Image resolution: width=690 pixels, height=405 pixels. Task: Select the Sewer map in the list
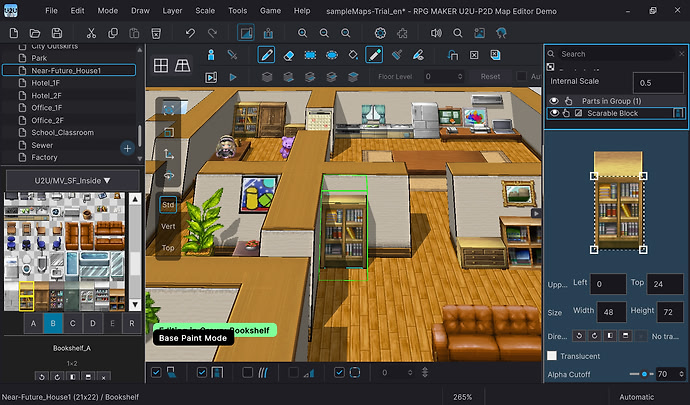click(x=69, y=145)
